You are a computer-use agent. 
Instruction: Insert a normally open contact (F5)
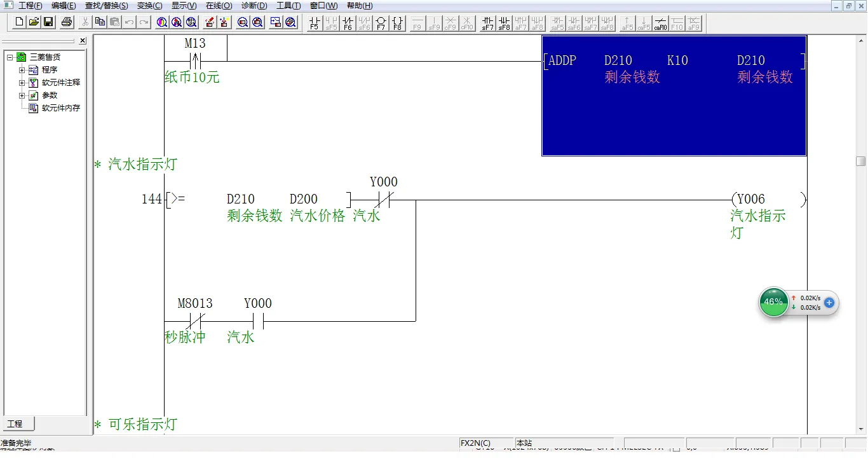coord(315,24)
